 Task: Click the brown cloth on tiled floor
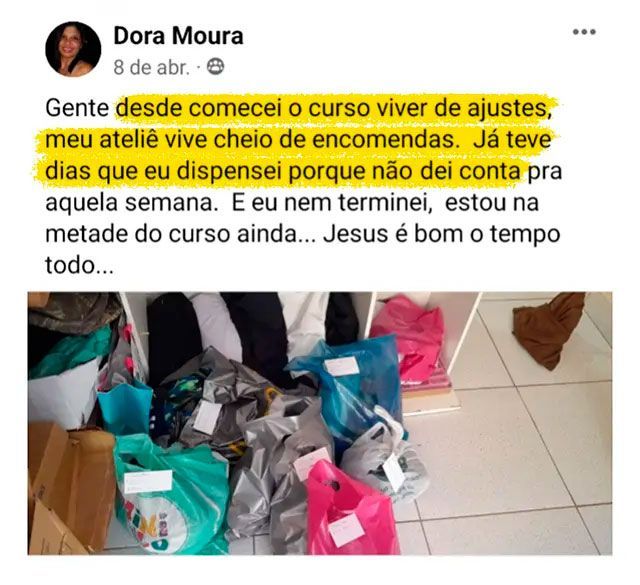(549, 329)
